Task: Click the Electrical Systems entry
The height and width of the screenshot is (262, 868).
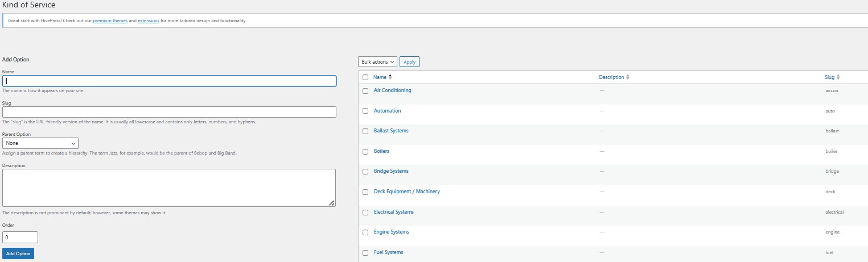Action: [x=393, y=212]
